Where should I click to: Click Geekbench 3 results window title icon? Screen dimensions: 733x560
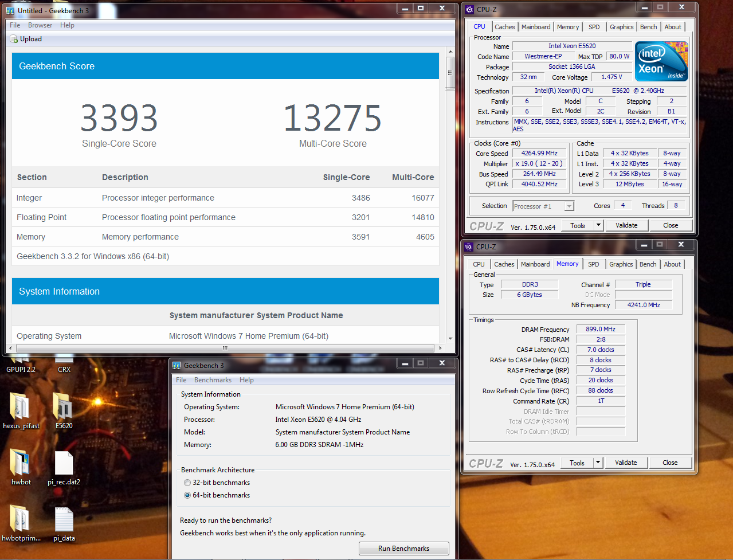pos(10,10)
